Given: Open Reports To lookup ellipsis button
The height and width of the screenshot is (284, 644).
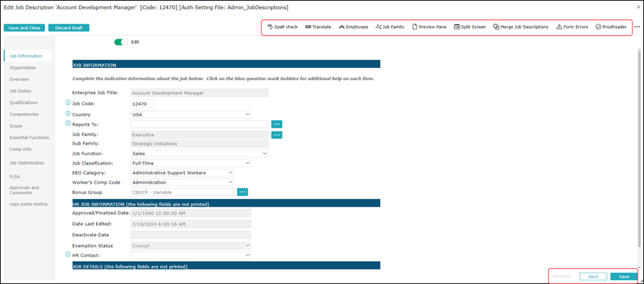Looking at the screenshot, I should [x=277, y=124].
